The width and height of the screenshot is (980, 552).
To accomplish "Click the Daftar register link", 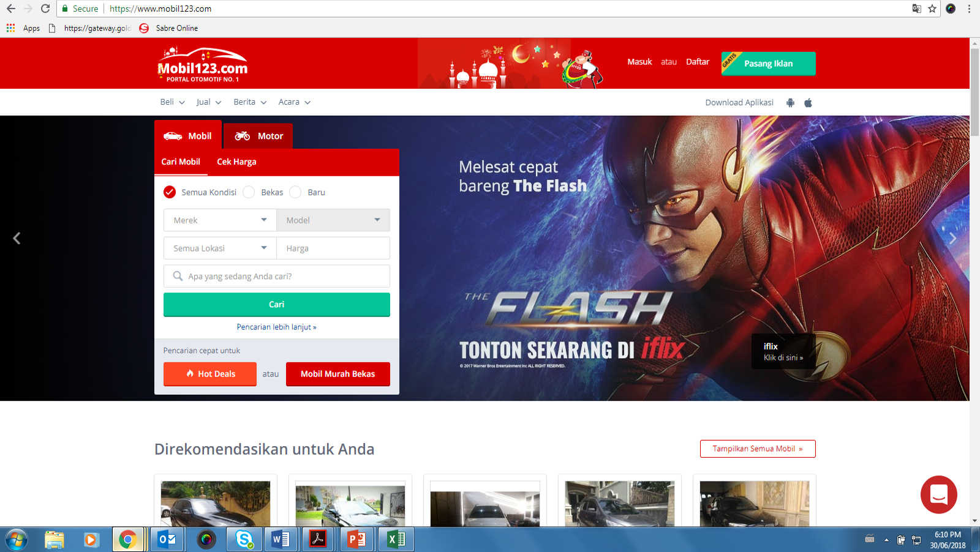I will [698, 62].
